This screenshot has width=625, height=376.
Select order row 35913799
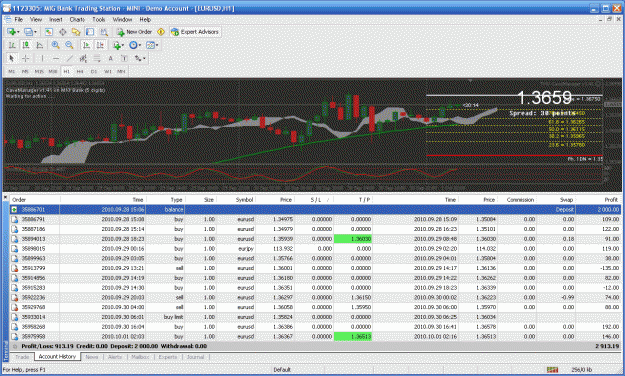pos(315,268)
